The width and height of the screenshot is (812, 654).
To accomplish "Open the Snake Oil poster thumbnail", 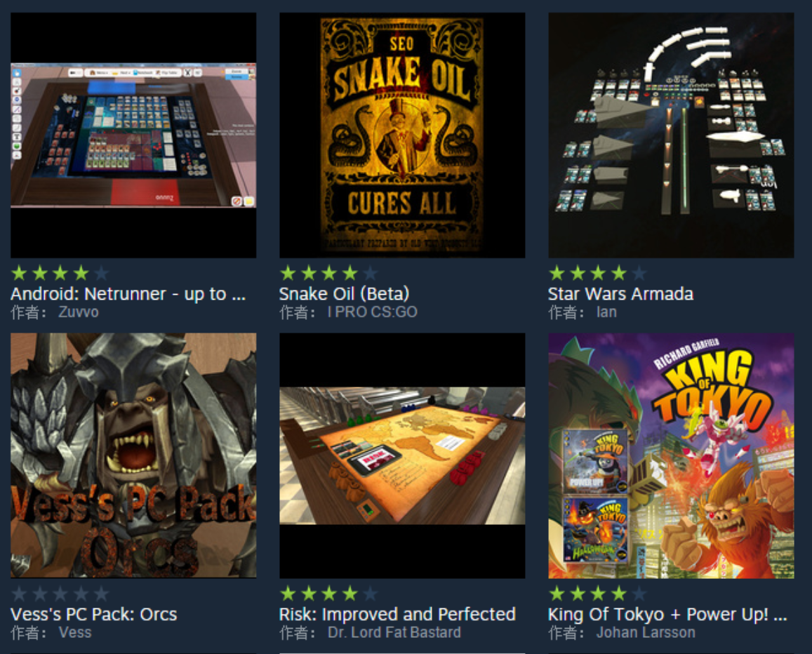I will click(402, 135).
